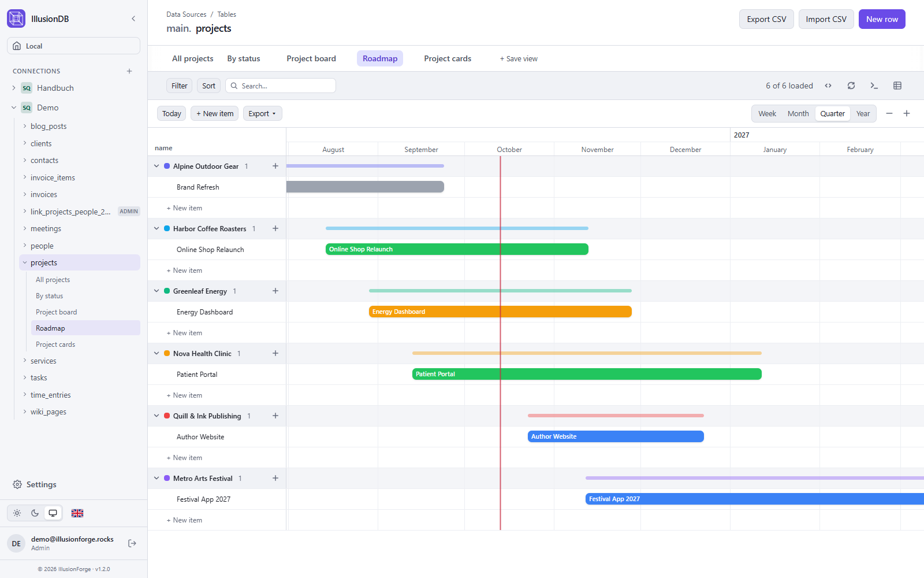Screen dimensions: 924x578
Task: Focus the Search input field
Action: pyautogui.click(x=281, y=86)
